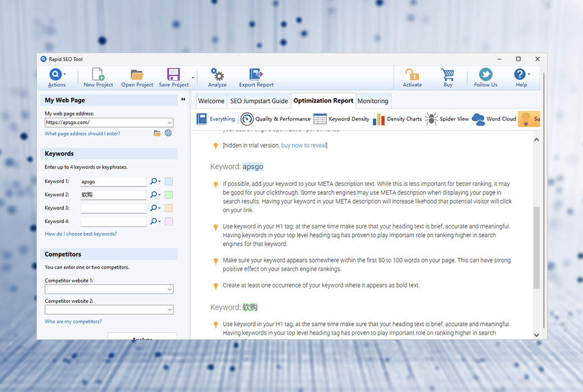Viewport: 583px width, 392px height.
Task: Open Keyword 4 search magnifier dropdown
Action: (x=155, y=221)
